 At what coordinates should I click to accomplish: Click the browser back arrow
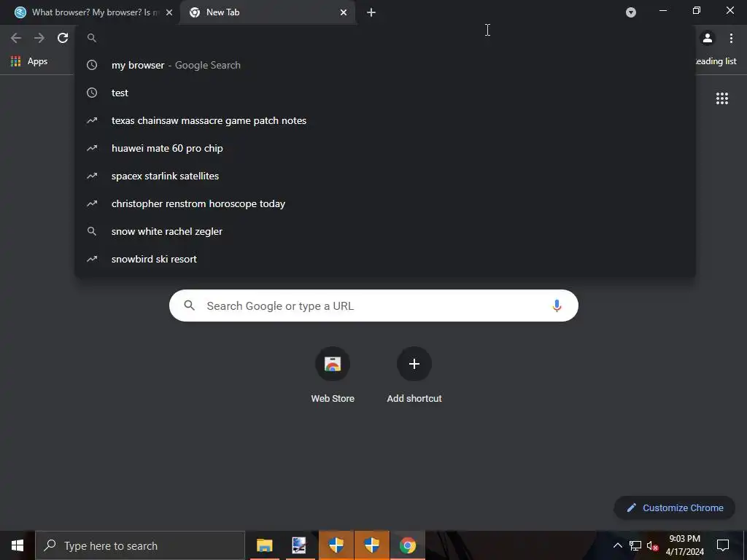point(16,38)
